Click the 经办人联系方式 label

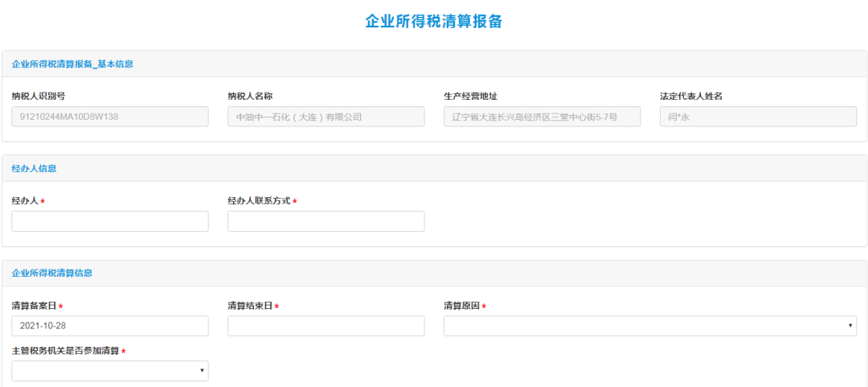(x=259, y=200)
